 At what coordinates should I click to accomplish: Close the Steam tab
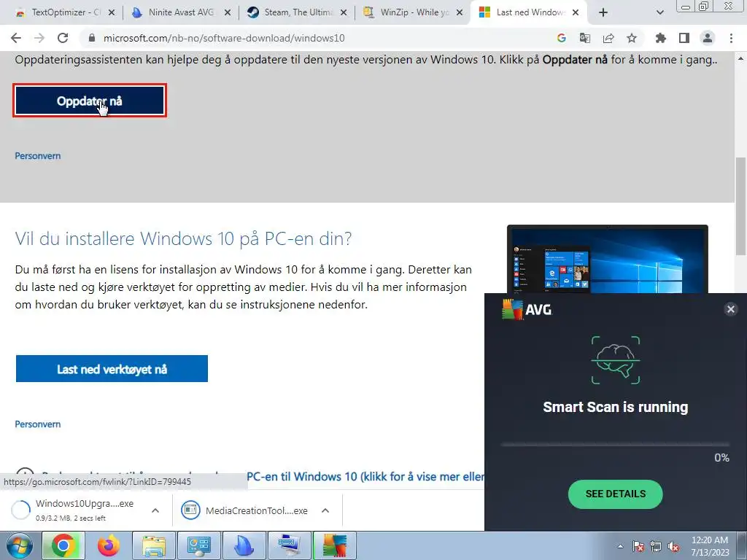pos(344,13)
